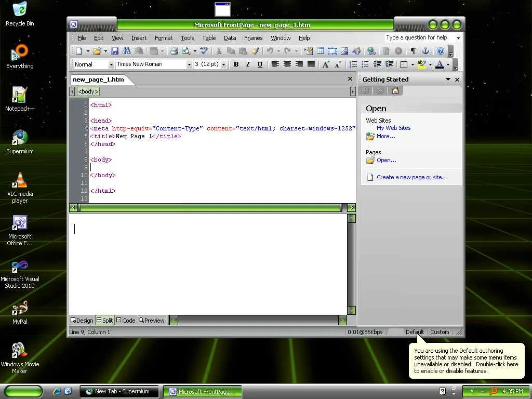Open the Times New Roman font dropdown
Image resolution: width=532 pixels, height=399 pixels.
click(x=189, y=64)
